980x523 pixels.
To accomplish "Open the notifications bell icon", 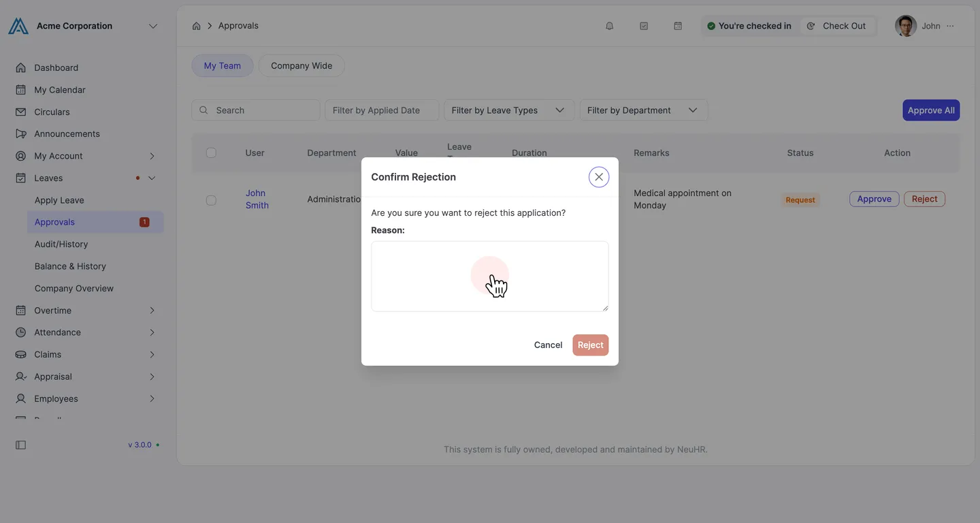I will coord(610,26).
